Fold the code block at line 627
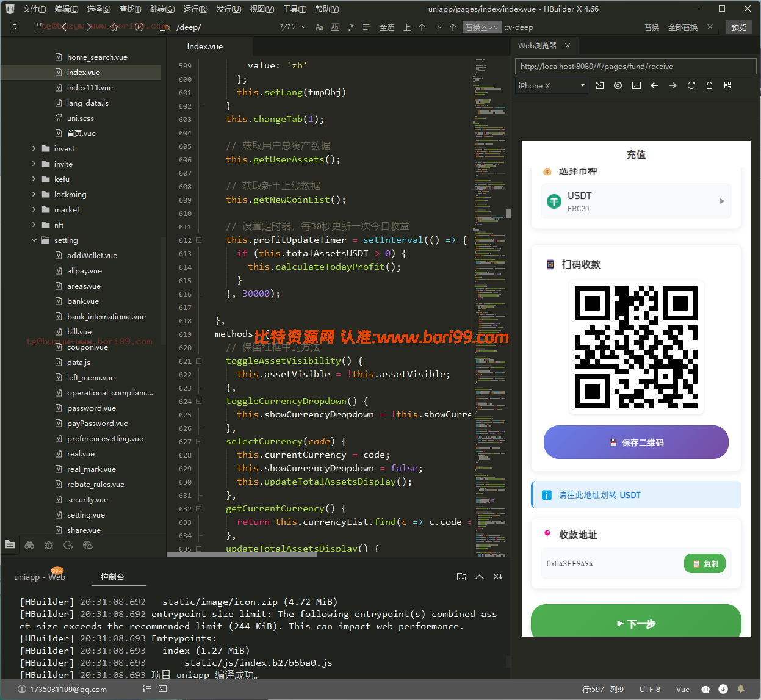 click(198, 441)
